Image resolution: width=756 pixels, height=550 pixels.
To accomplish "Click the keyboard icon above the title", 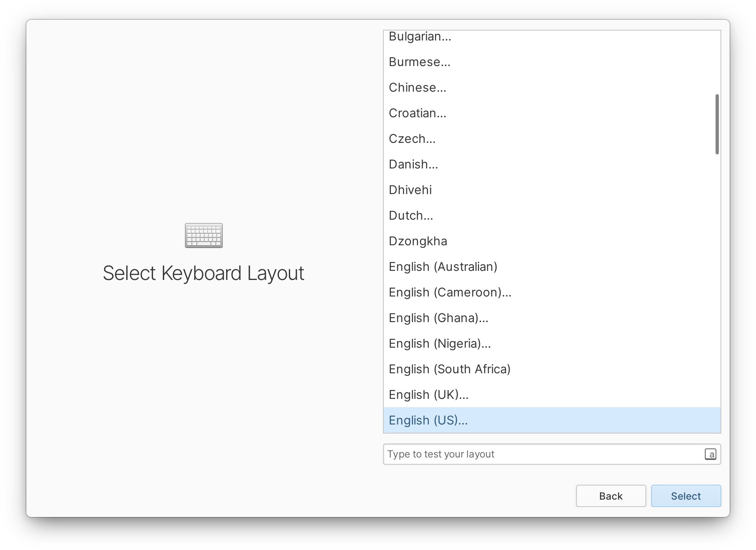I will tap(203, 235).
